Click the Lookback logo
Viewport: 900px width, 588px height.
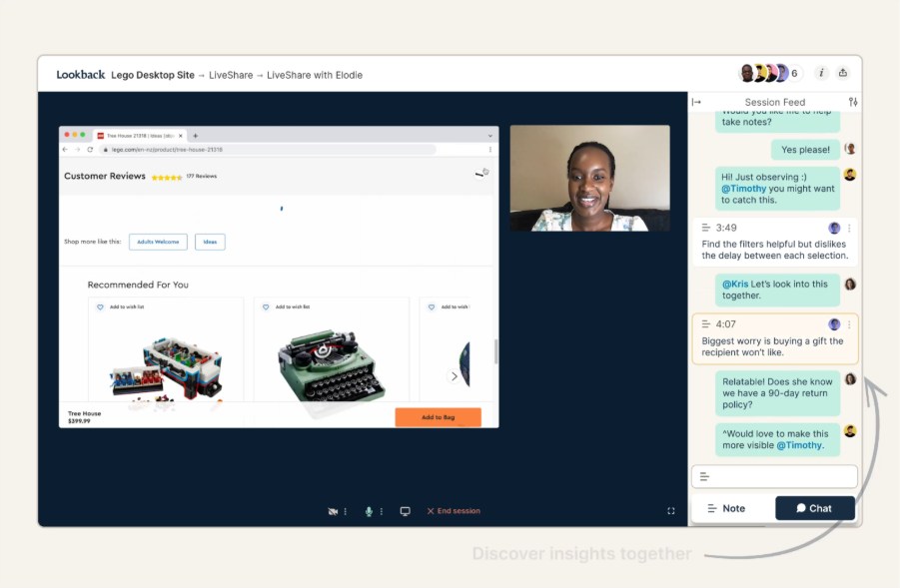80,75
